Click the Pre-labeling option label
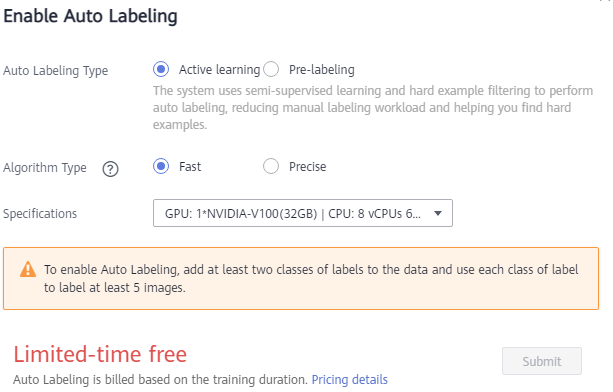This screenshot has height=392, width=613. 322,70
